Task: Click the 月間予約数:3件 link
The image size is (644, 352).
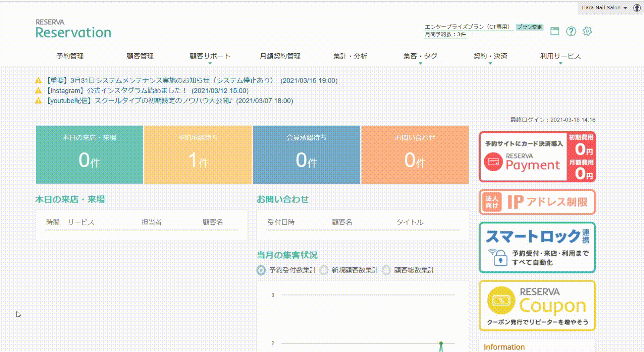Action: [x=445, y=34]
